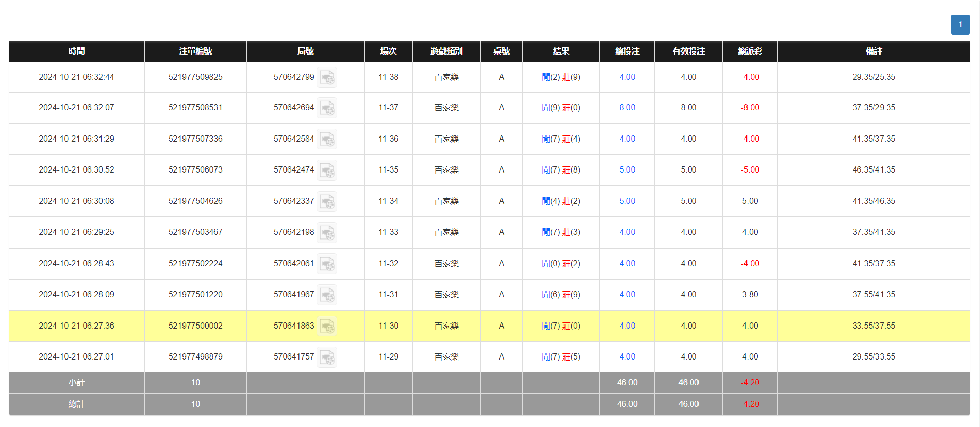View replay for round 570642061

327,264
